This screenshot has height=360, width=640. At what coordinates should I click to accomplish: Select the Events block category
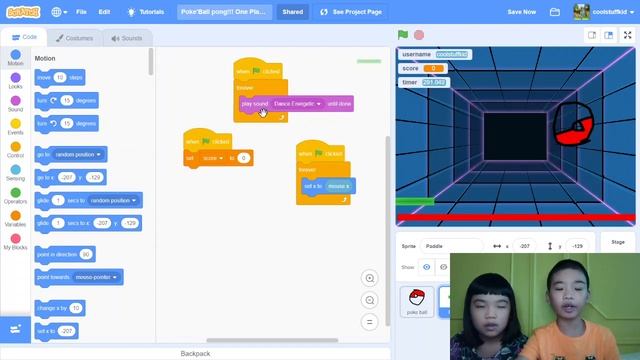(16, 127)
